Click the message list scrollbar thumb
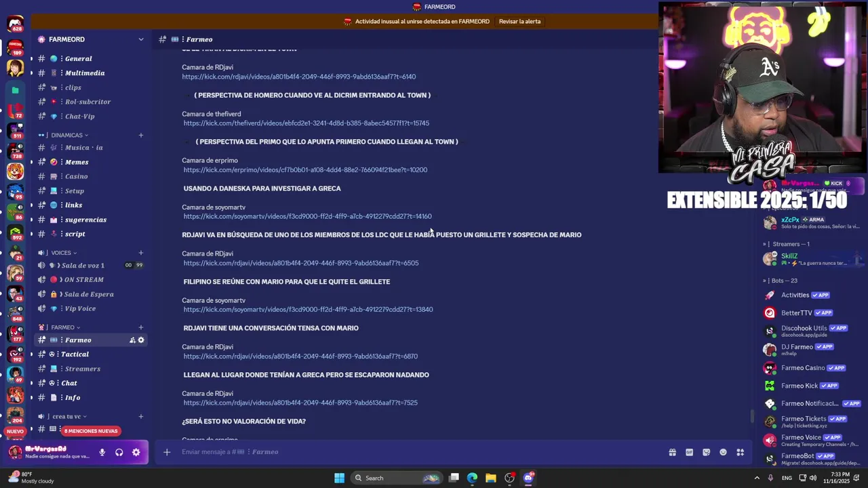This screenshot has width=868, height=488. [751, 416]
